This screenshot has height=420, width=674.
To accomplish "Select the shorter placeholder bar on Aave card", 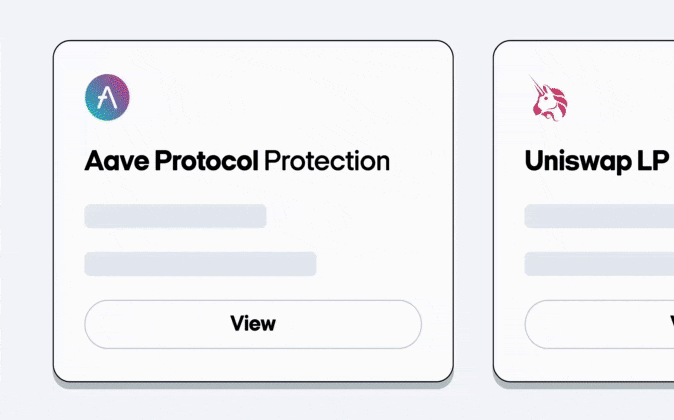I will pos(175,216).
